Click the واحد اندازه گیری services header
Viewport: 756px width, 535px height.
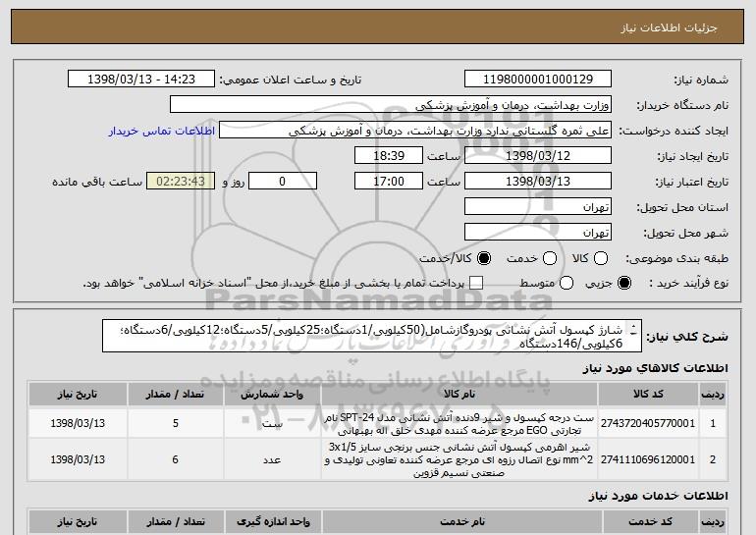273,521
